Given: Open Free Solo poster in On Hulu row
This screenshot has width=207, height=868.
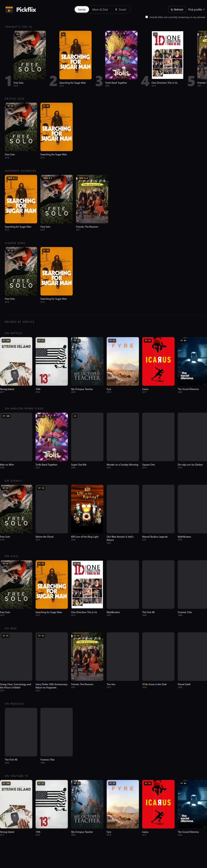Looking at the screenshot, I should point(16,585).
